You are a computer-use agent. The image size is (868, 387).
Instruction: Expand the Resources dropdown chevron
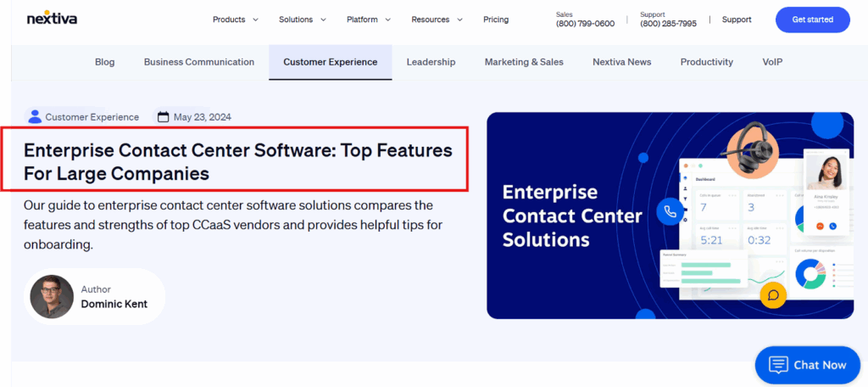(x=459, y=20)
